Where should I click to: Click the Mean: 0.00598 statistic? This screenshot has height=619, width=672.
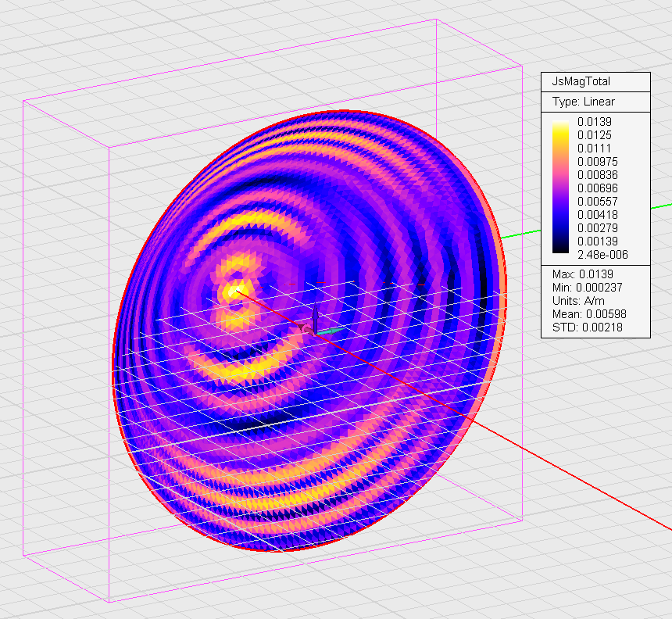coord(589,313)
